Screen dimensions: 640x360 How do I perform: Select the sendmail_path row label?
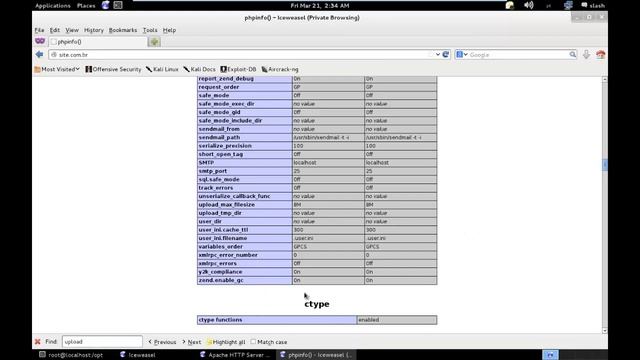[x=219, y=138]
